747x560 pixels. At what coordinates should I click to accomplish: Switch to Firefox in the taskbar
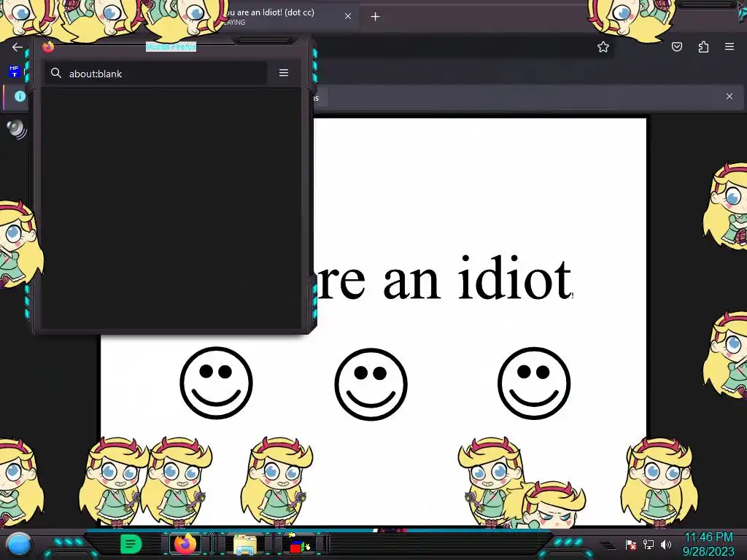point(185,544)
